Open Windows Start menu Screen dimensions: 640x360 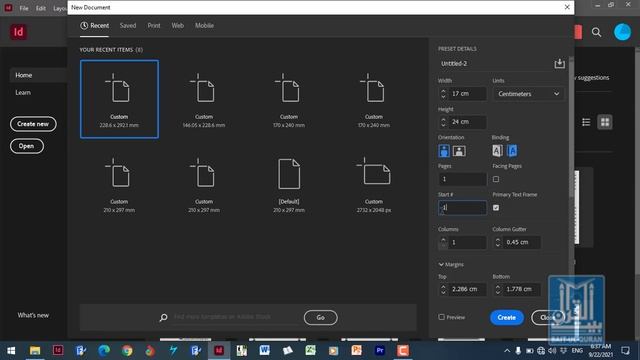11,350
